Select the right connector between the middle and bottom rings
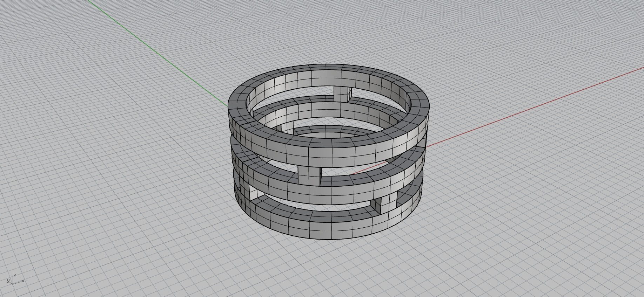Viewport: 644px width, 297px height. pos(389,202)
